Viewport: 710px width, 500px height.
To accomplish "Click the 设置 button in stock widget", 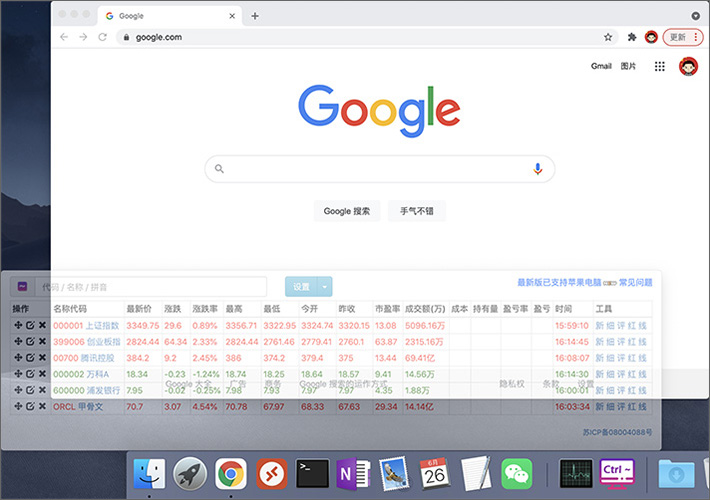I will click(x=301, y=287).
